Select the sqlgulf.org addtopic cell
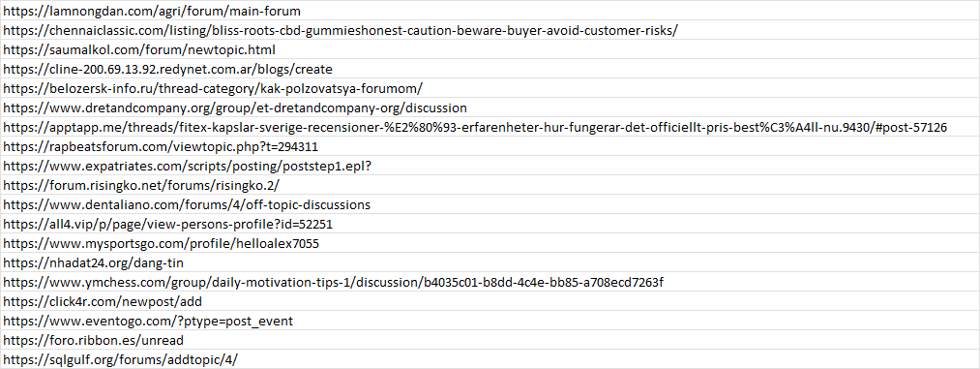980x369 pixels. pos(490,359)
